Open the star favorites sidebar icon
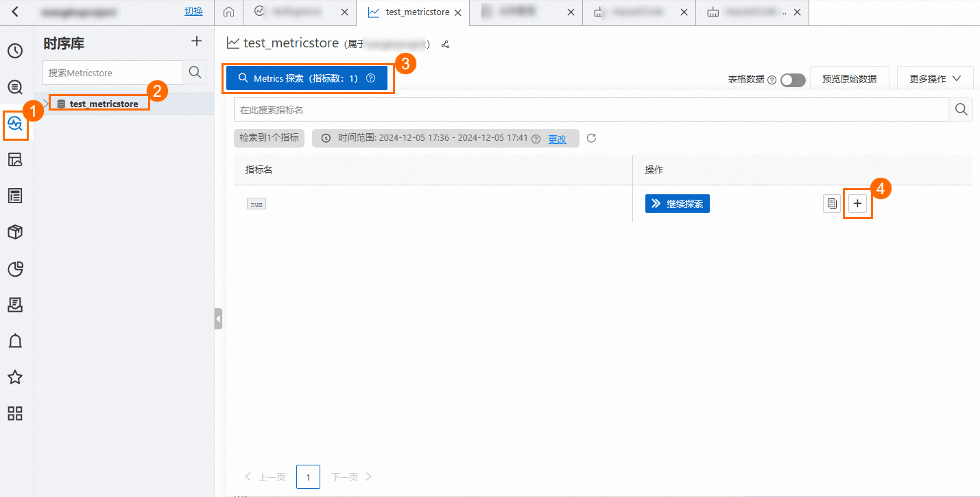This screenshot has height=497, width=980. tap(15, 377)
